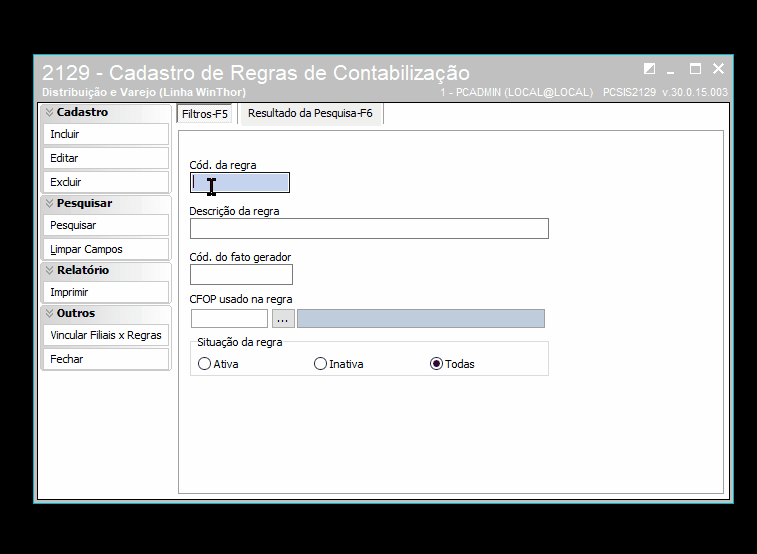Close form with Fechar button
This screenshot has width=757, height=554.
(x=106, y=359)
